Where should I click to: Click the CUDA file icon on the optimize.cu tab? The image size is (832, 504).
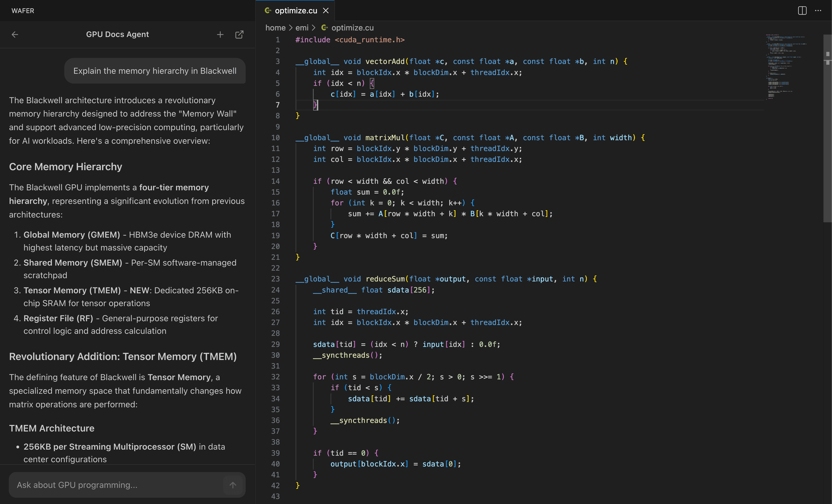[x=268, y=11]
